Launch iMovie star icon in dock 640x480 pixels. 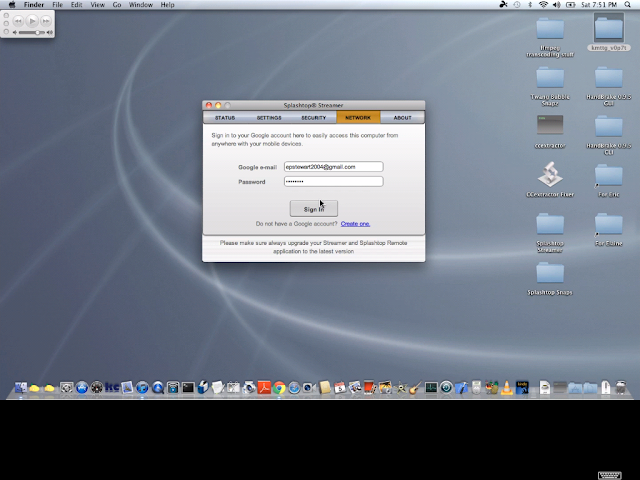click(x=401, y=387)
